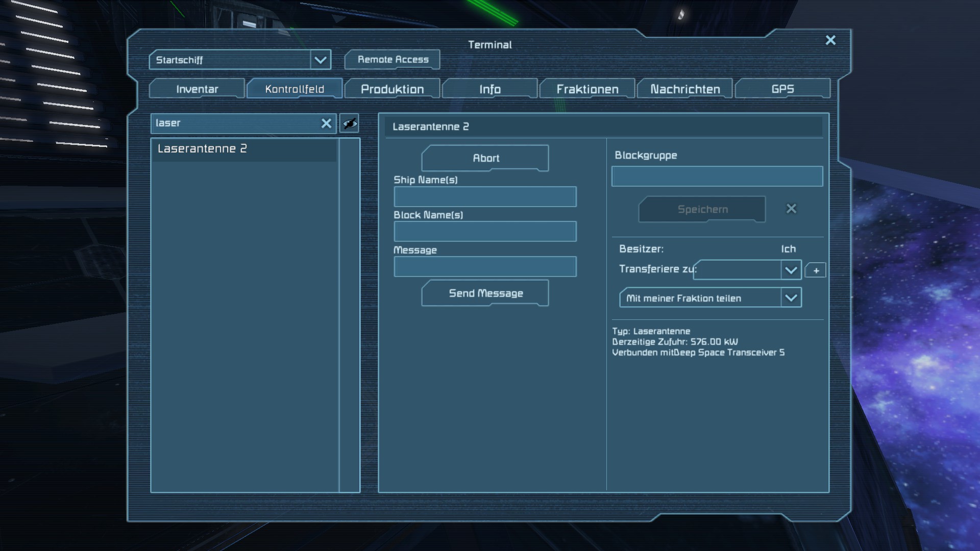980x551 pixels.
Task: Open the GPS tab
Action: 782,89
